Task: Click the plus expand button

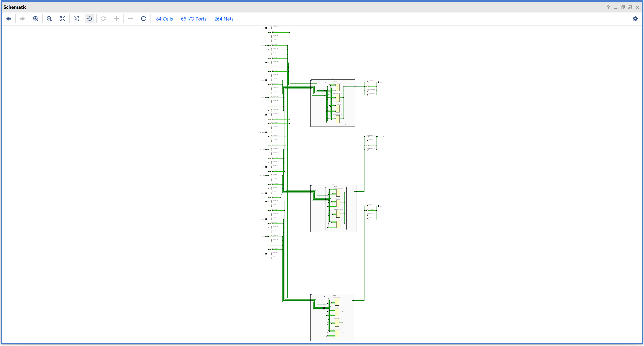Action: (x=117, y=19)
